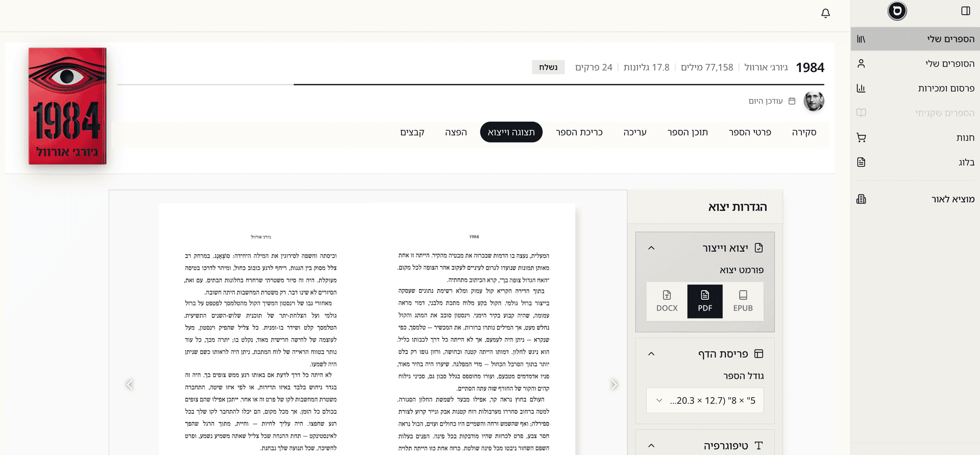The height and width of the screenshot is (455, 980).
Task: Toggle the sidebar panel icon
Action: coord(966,11)
